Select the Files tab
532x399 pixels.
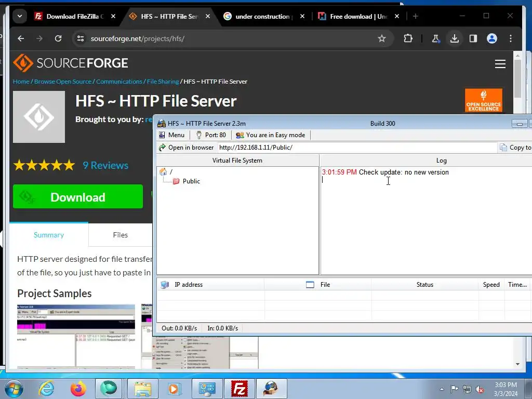click(x=121, y=235)
